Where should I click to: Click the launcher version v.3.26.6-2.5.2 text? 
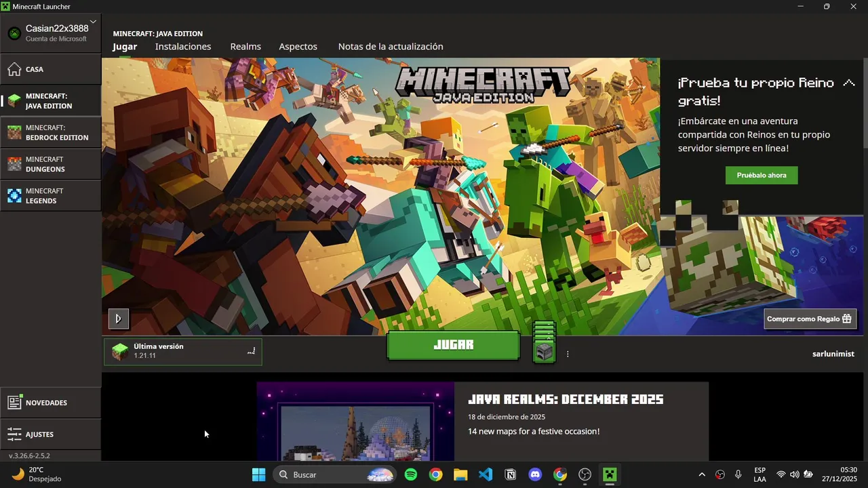point(29,456)
